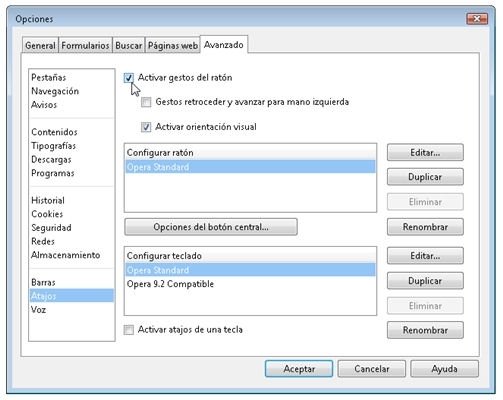Select Seguridad in the left list
503x400 pixels.
pos(51,228)
